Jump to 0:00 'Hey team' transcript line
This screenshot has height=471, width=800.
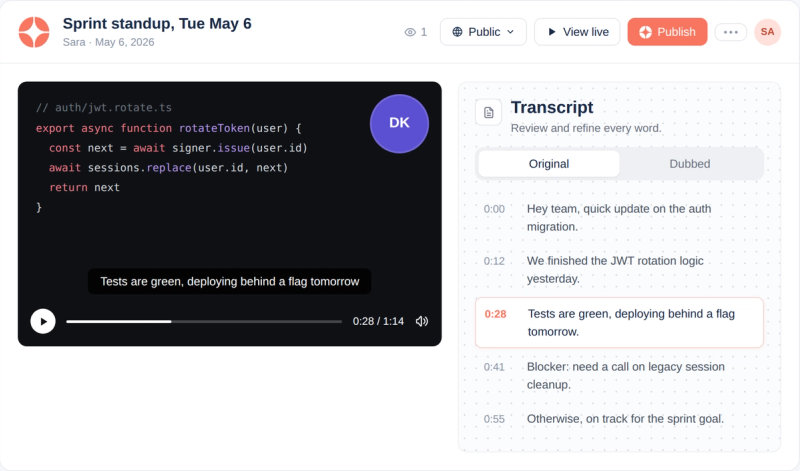619,218
